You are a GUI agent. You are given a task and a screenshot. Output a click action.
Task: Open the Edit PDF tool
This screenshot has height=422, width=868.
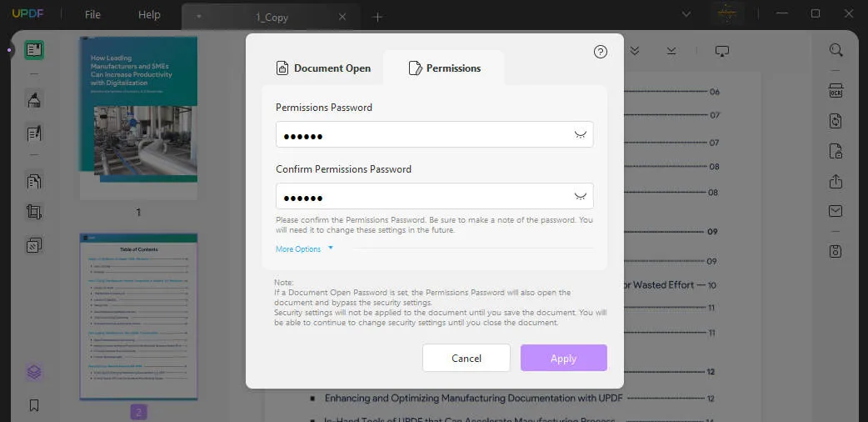point(34,133)
